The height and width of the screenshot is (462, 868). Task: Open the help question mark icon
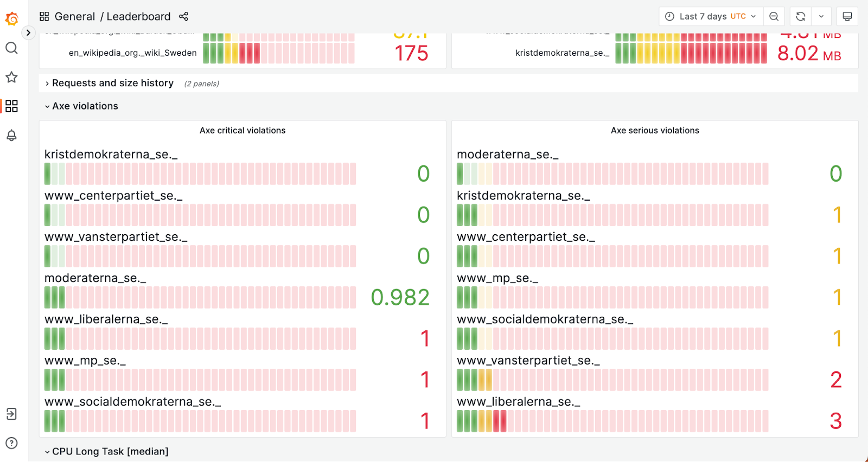[11, 443]
